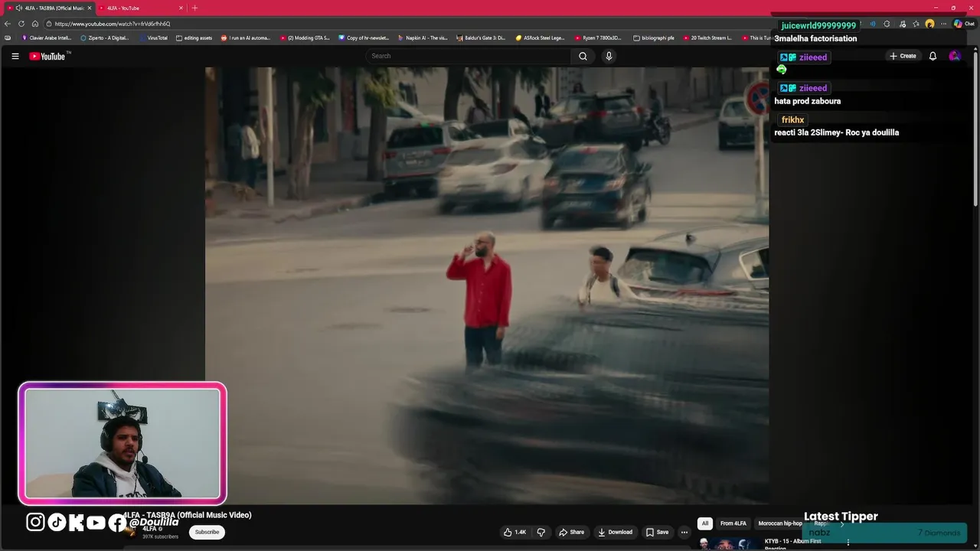Viewport: 980px width, 551px height.
Task: Open the YouTube hamburger guide menu
Action: (x=15, y=56)
